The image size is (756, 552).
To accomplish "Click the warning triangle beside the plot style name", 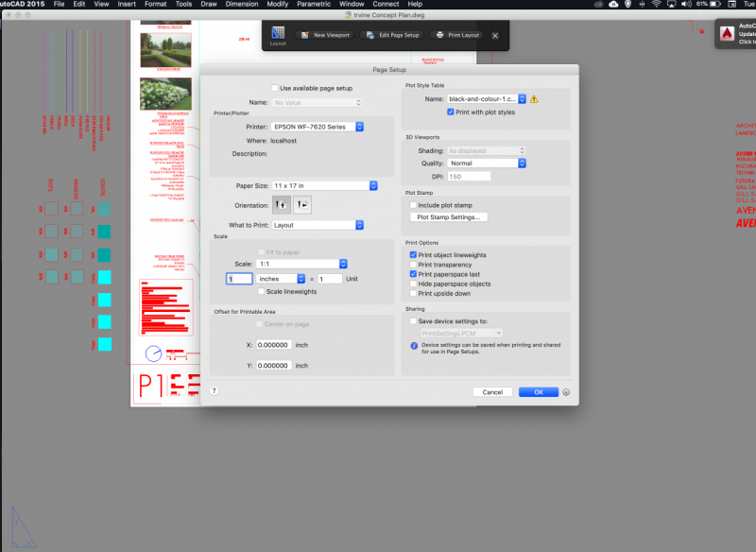I will [x=533, y=98].
